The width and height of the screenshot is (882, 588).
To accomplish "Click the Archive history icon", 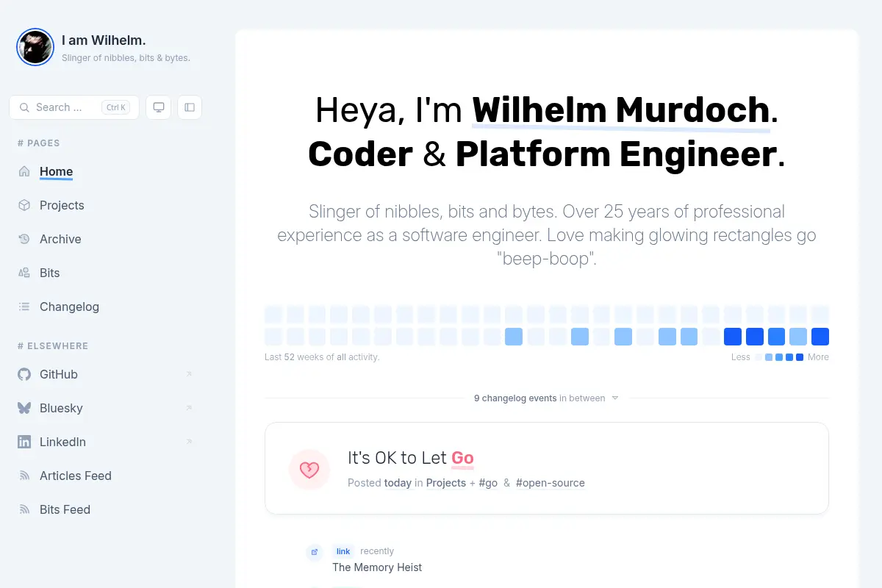I will pos(24,239).
